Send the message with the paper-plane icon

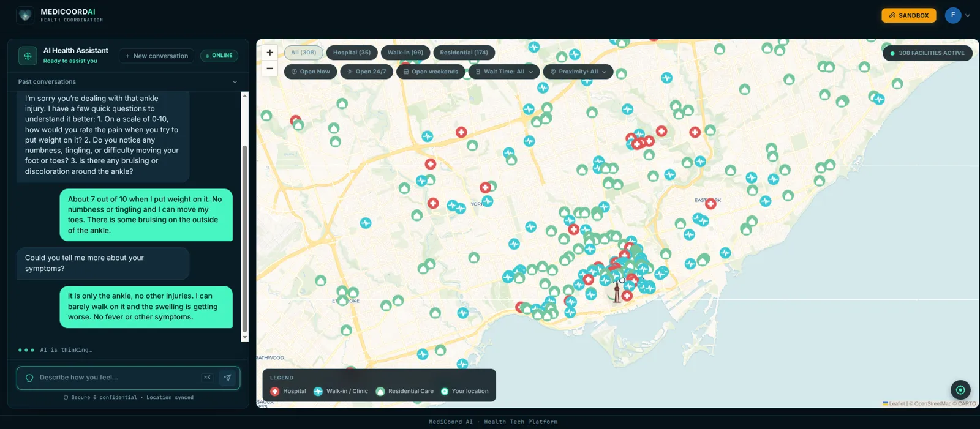227,378
